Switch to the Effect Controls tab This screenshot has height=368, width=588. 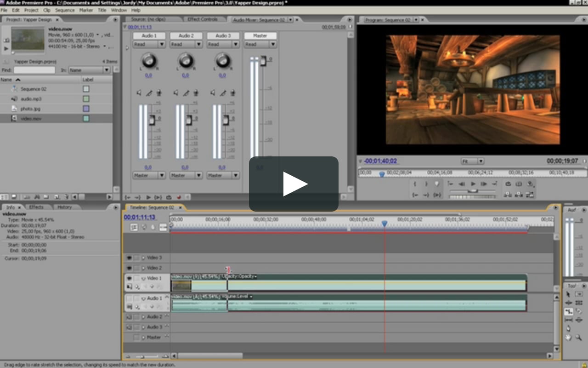click(203, 19)
